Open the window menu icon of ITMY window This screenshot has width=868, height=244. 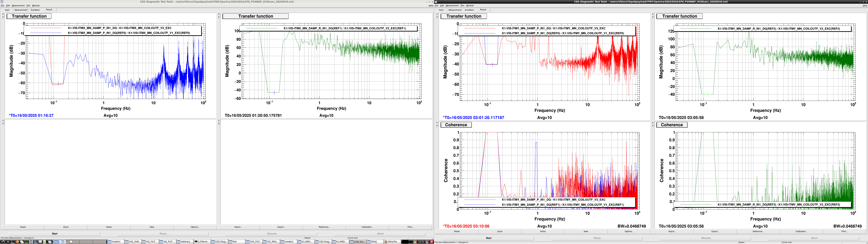436,2
